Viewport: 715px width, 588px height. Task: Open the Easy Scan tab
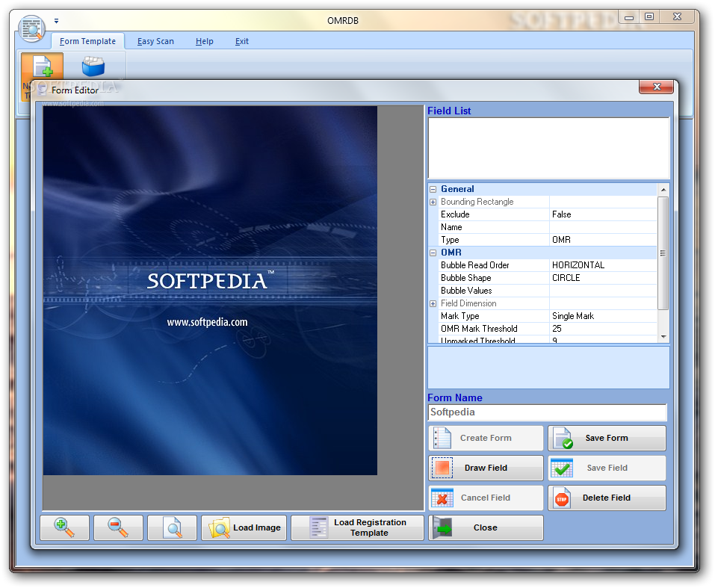pyautogui.click(x=155, y=41)
